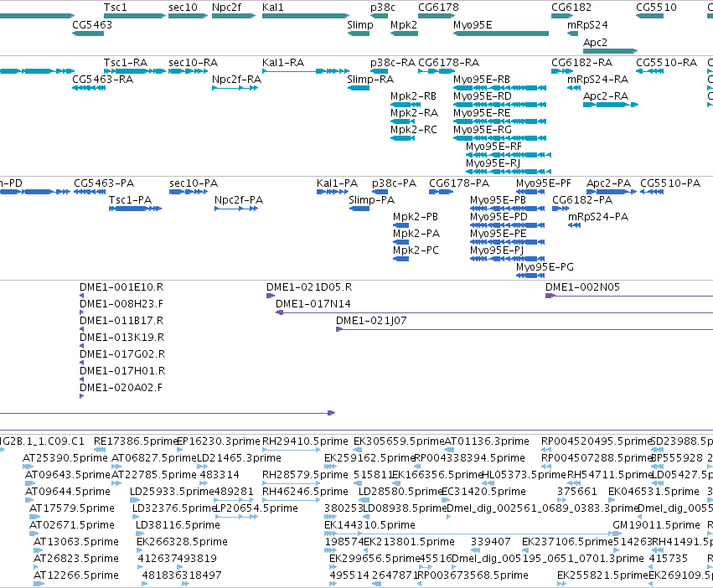Click the p38c-RA transcript label
The height and width of the screenshot is (588, 713).
coord(393,62)
